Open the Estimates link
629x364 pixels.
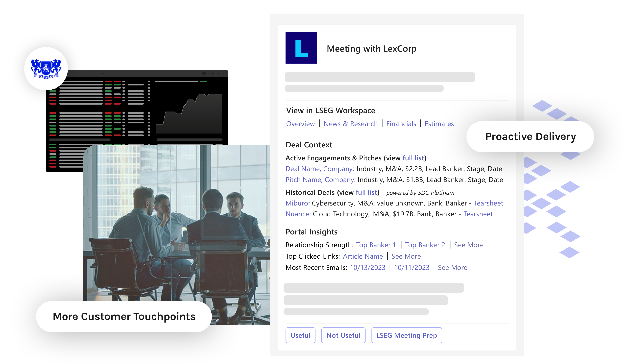(x=439, y=124)
